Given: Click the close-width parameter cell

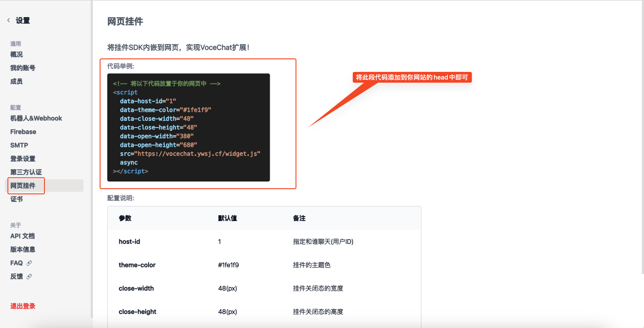Looking at the screenshot, I should [x=136, y=288].
